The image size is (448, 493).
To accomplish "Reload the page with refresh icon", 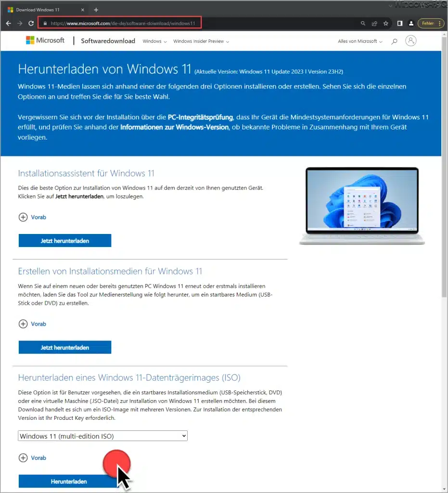I will click(31, 23).
